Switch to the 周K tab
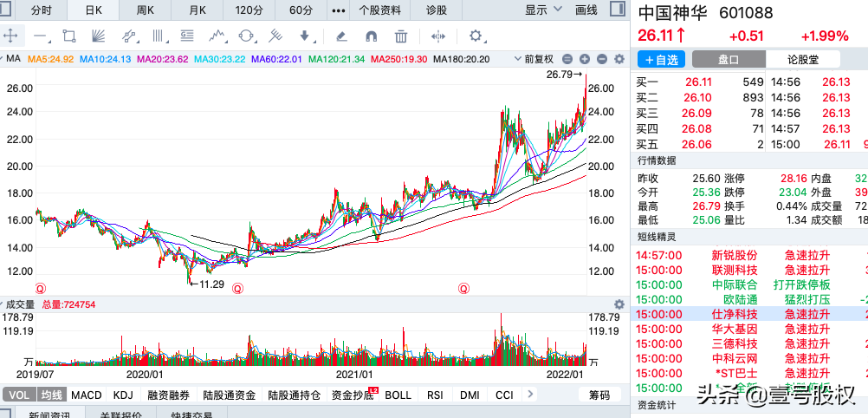The width and height of the screenshot is (868, 418). 145,10
